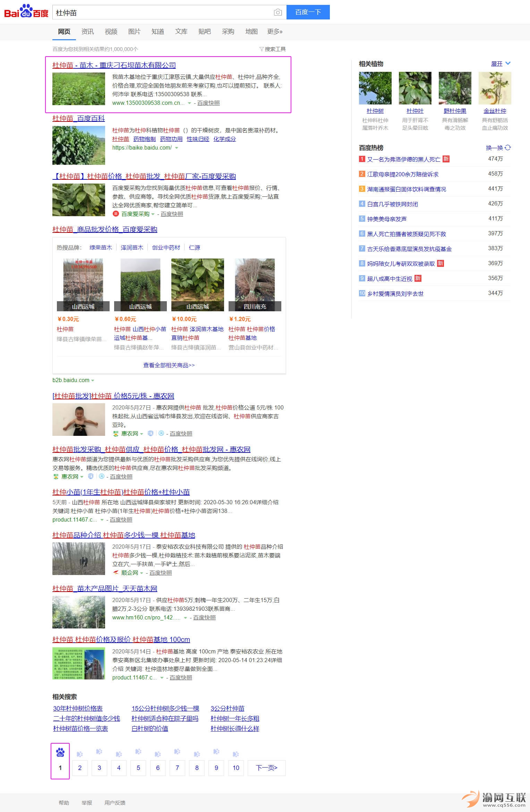Screen dimensions: 530x812
Task: Click the filter icon for 搜索工具
Action: click(x=262, y=49)
